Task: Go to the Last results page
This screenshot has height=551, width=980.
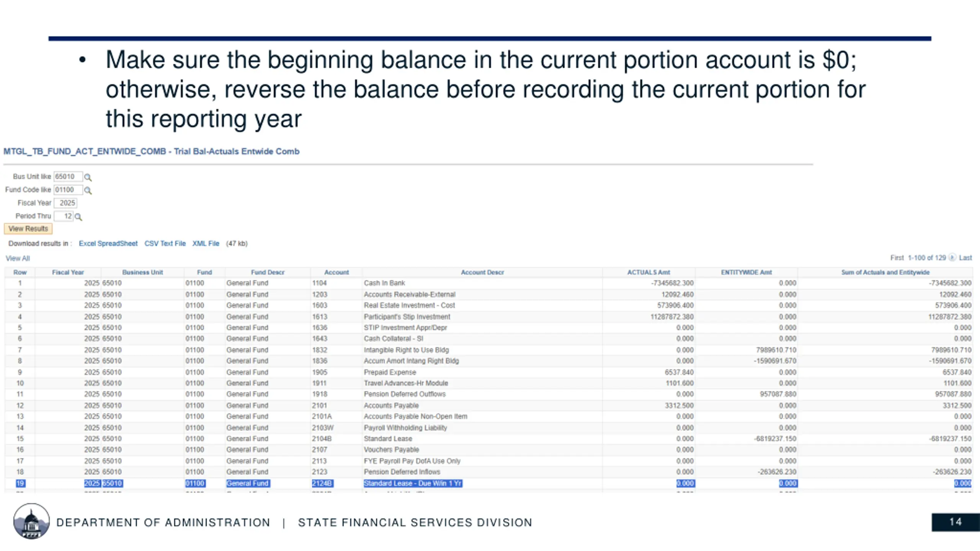Action: (x=965, y=258)
